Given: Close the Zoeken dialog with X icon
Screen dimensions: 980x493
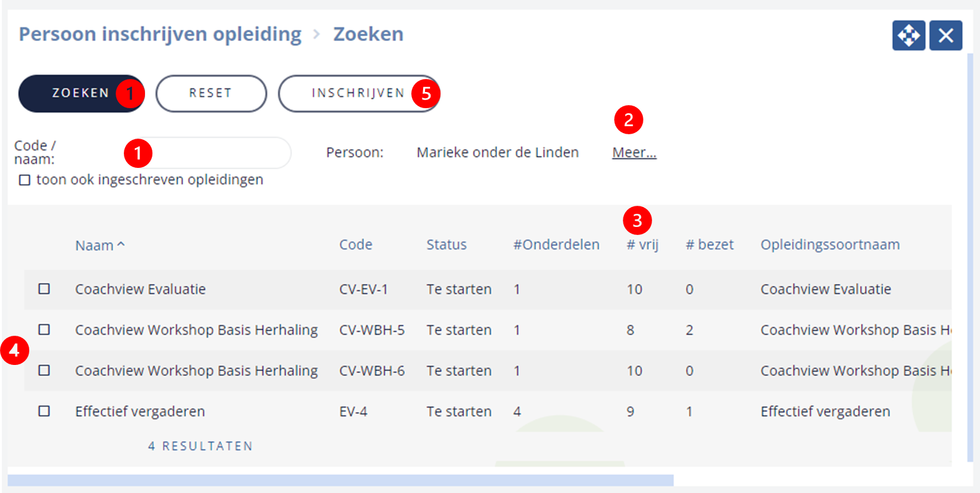Looking at the screenshot, I should pyautogui.click(x=946, y=35).
